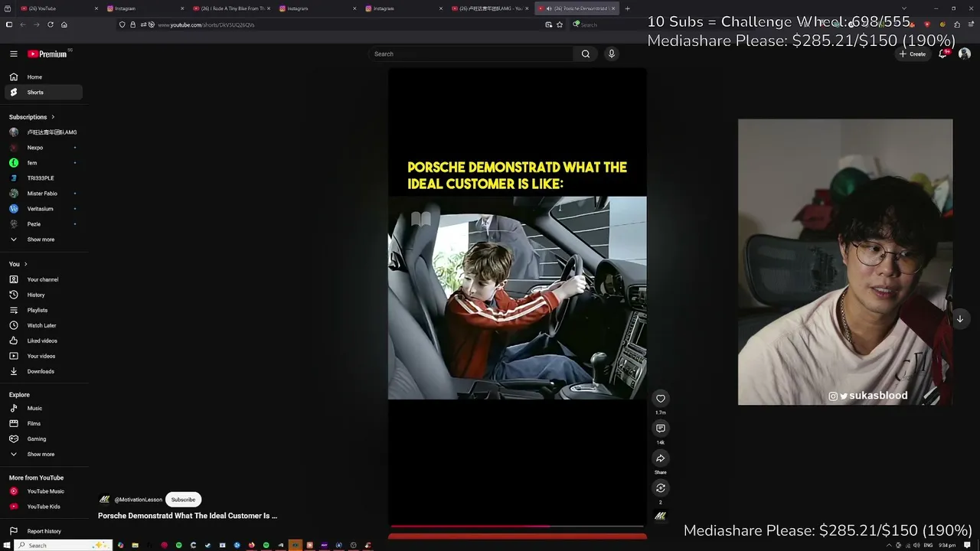Click the browser address bar URL
Image resolution: width=980 pixels, height=551 pixels.
pos(206,24)
